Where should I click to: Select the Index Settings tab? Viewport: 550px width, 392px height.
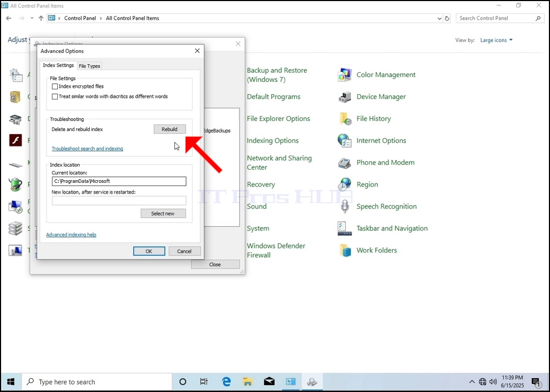(58, 65)
